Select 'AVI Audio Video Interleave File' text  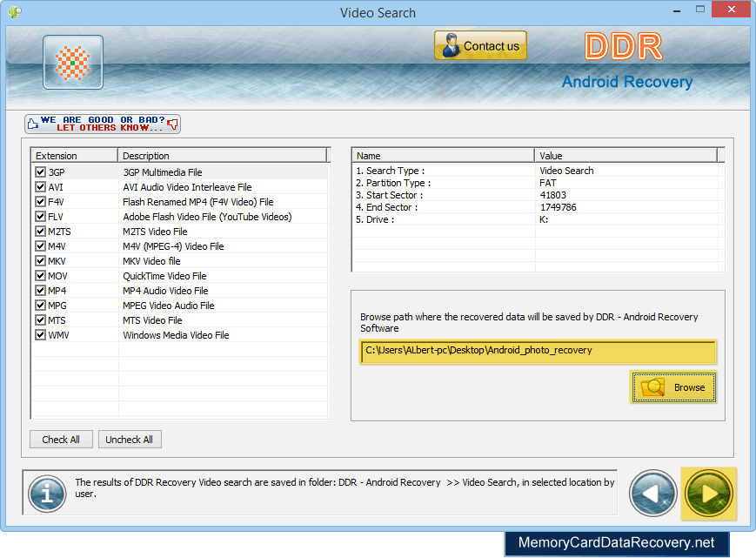(187, 187)
